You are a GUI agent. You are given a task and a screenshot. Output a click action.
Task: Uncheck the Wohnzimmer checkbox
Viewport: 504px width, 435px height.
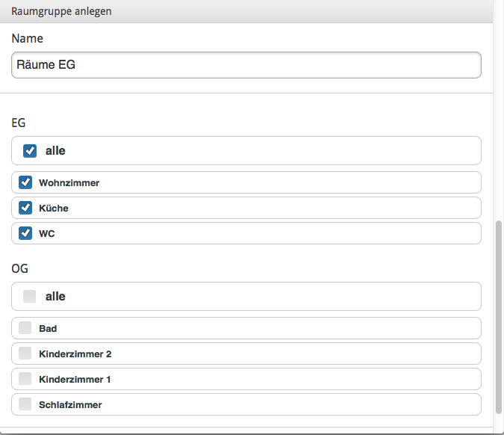click(25, 182)
